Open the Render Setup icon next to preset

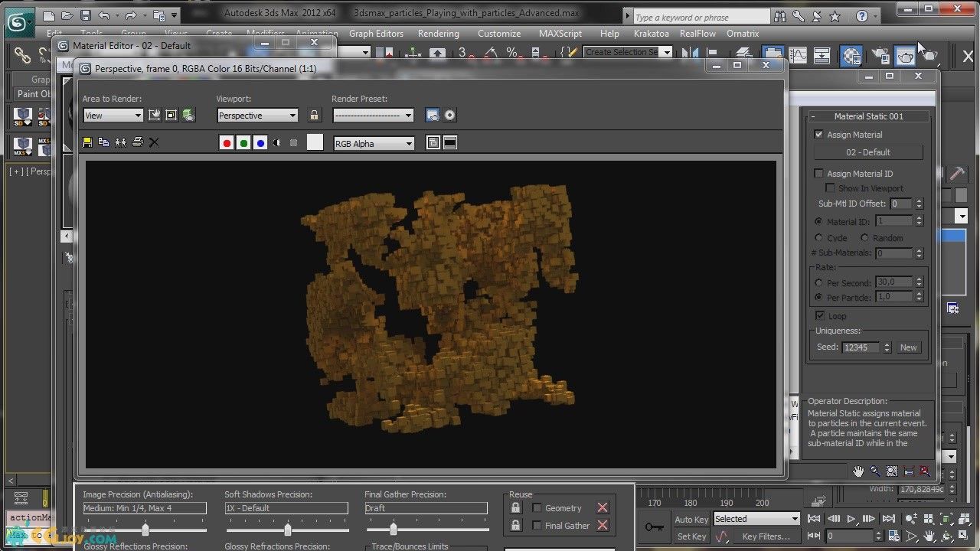coord(433,115)
